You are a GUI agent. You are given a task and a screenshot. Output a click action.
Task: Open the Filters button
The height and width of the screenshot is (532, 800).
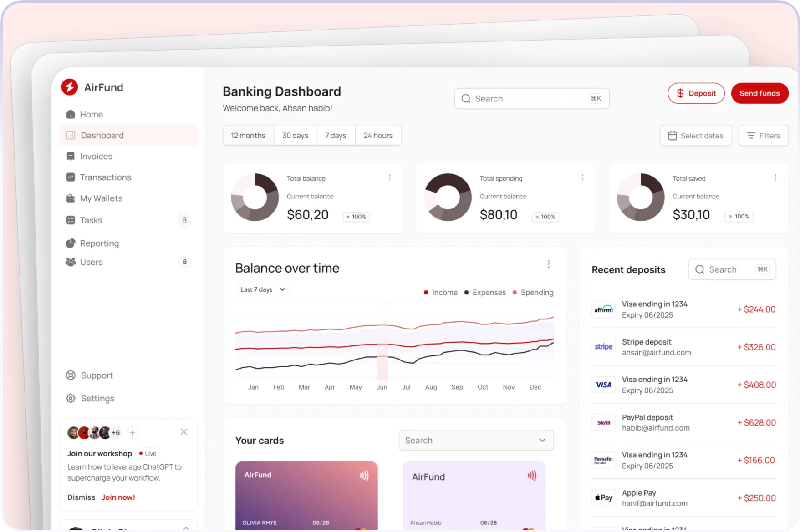click(764, 136)
